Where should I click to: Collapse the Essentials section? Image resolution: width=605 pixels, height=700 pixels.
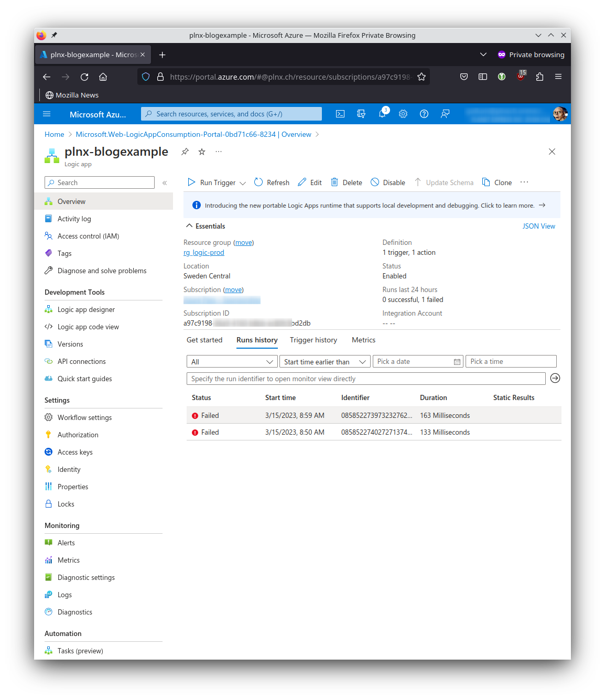pos(189,226)
